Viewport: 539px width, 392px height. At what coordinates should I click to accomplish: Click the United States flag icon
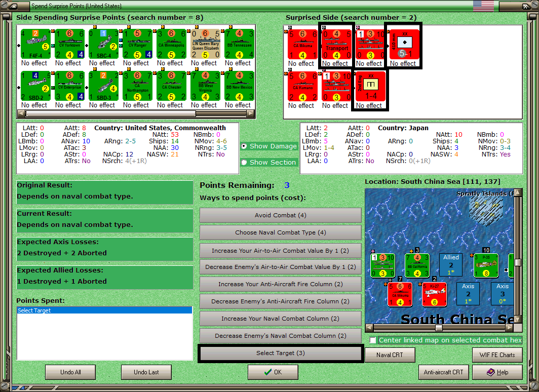483,6
